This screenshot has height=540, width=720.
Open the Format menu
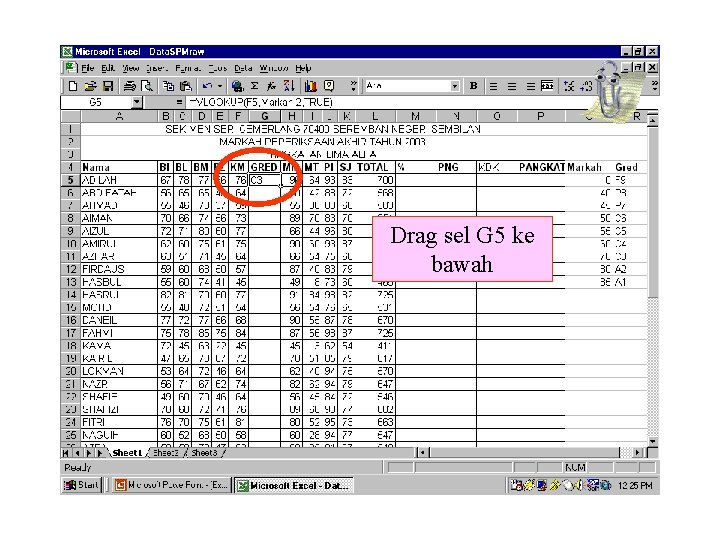(188, 68)
